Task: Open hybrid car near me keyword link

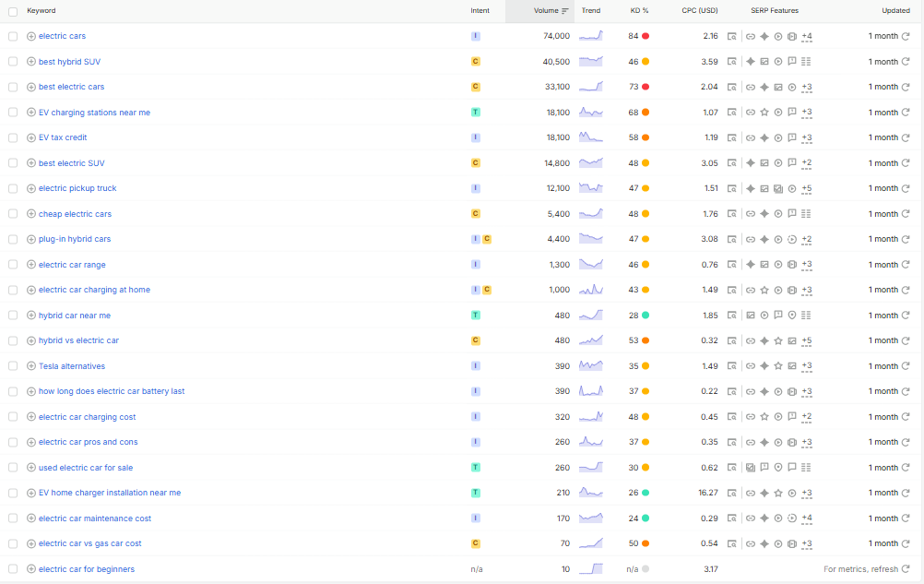Action: (75, 316)
